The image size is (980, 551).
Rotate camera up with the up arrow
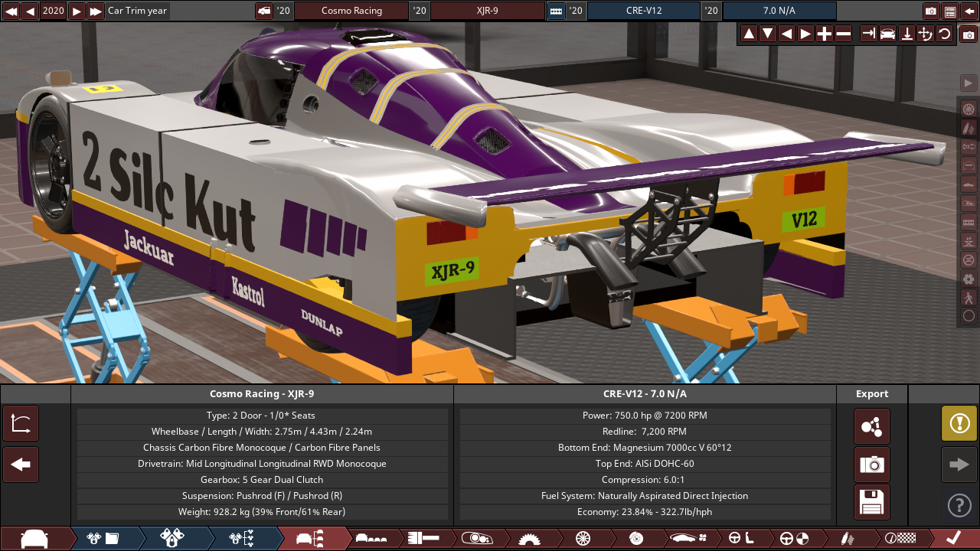tap(749, 34)
